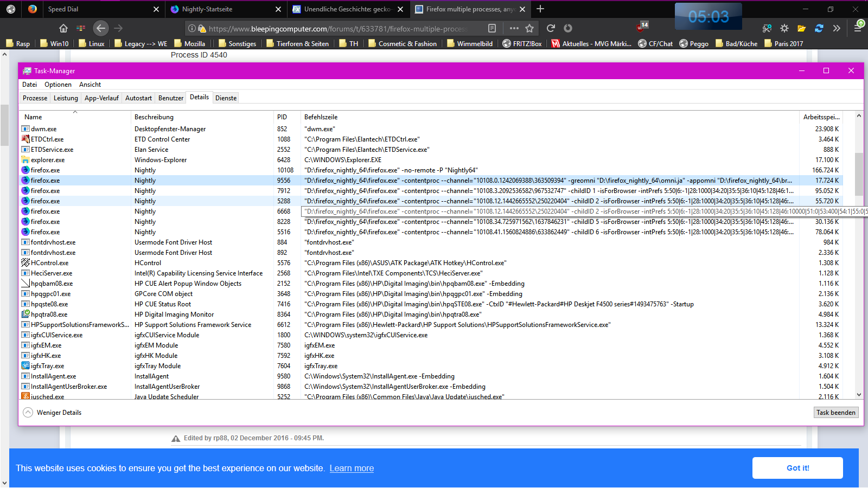868x488 pixels.
Task: Open the Optionen menu in Task-Manager
Action: [x=58, y=85]
